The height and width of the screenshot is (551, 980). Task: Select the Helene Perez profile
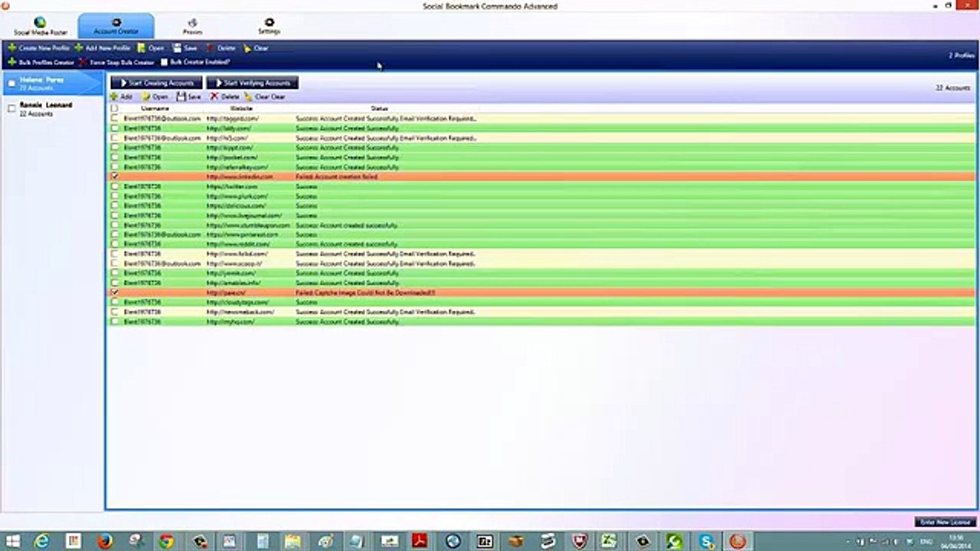pos(52,83)
